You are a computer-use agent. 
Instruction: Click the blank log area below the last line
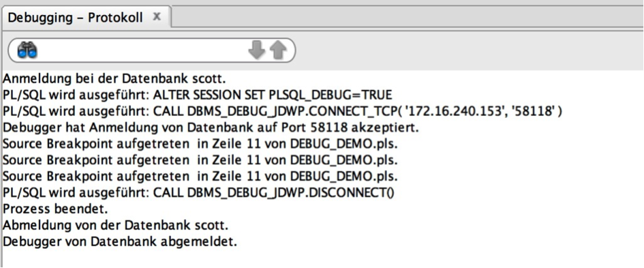[x=322, y=258]
